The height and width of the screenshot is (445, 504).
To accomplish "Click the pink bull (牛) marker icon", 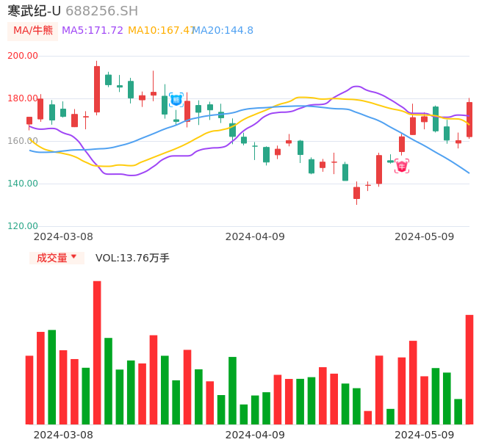I will [402, 166].
